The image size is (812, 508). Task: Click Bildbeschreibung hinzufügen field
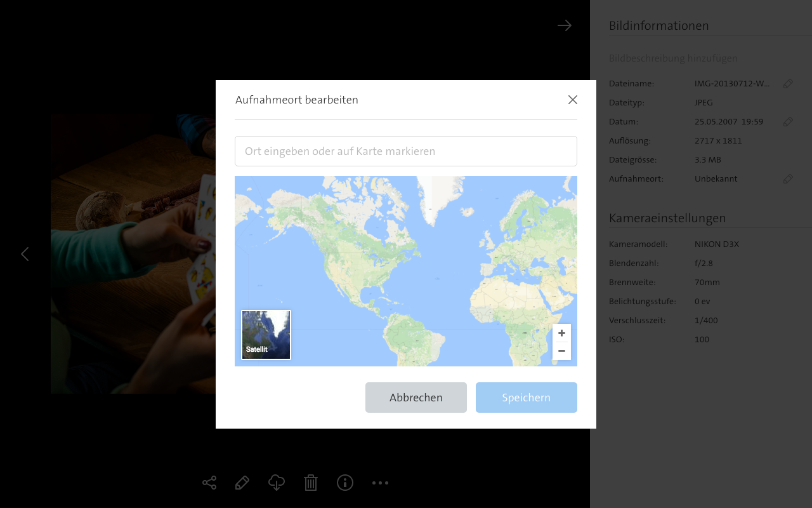(x=673, y=58)
